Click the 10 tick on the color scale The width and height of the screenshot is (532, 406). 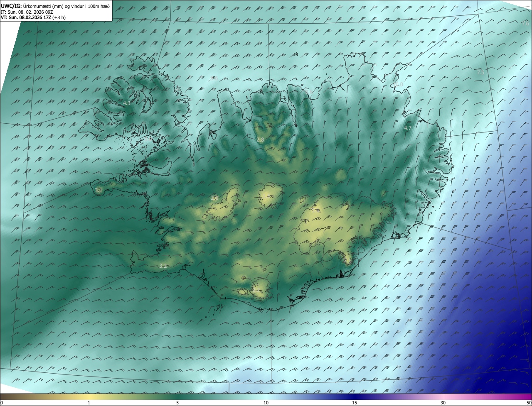click(266, 403)
